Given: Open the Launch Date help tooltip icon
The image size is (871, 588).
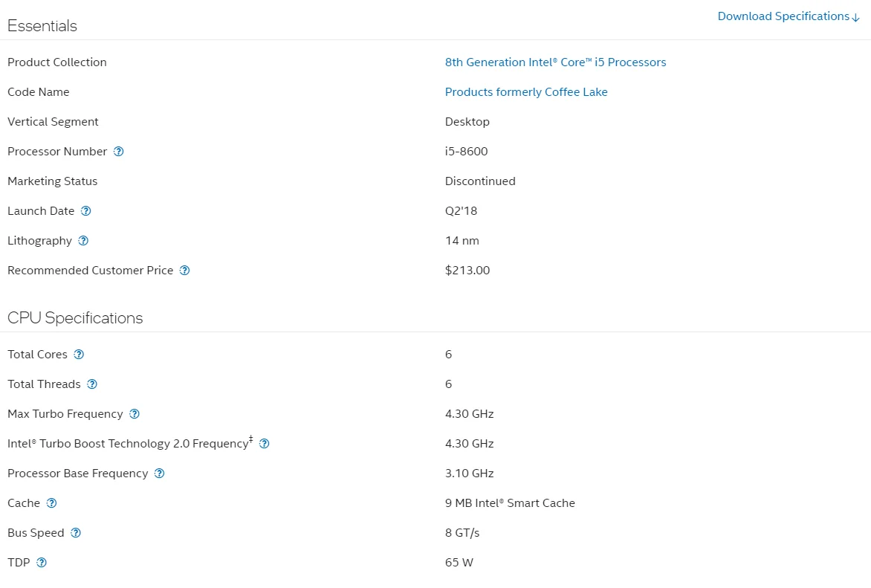Looking at the screenshot, I should 85,211.
